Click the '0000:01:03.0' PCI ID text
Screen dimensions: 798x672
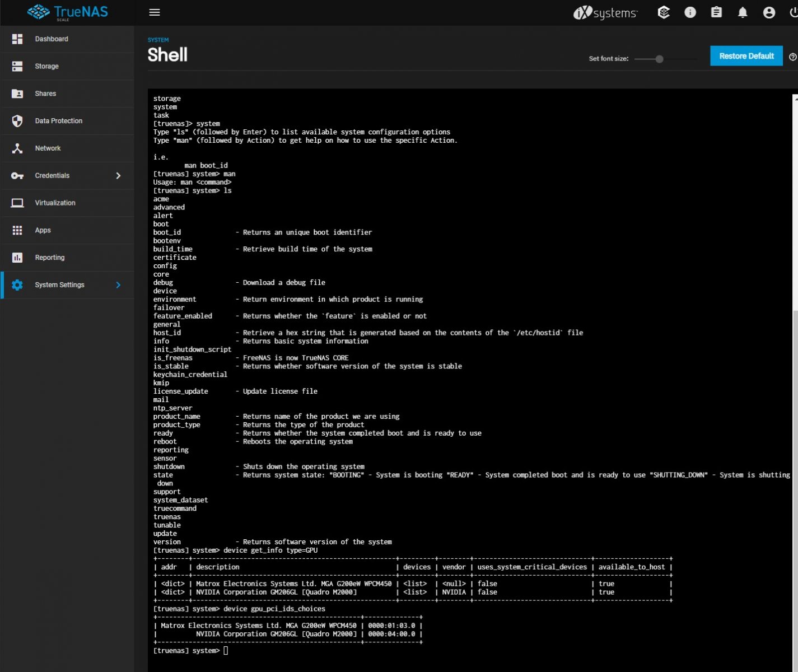[x=392, y=626]
